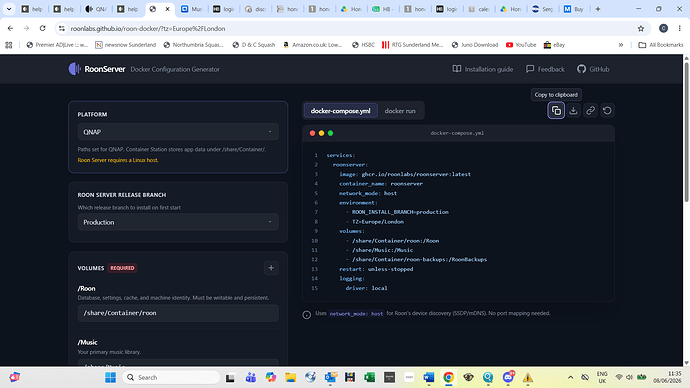Visit the GitHub repository link
Image resolution: width=690 pixels, height=388 pixels.
[593, 69]
